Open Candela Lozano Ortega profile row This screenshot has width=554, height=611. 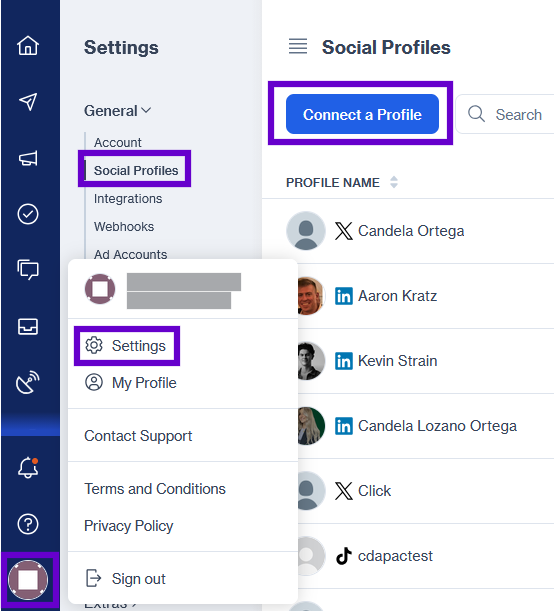426,426
